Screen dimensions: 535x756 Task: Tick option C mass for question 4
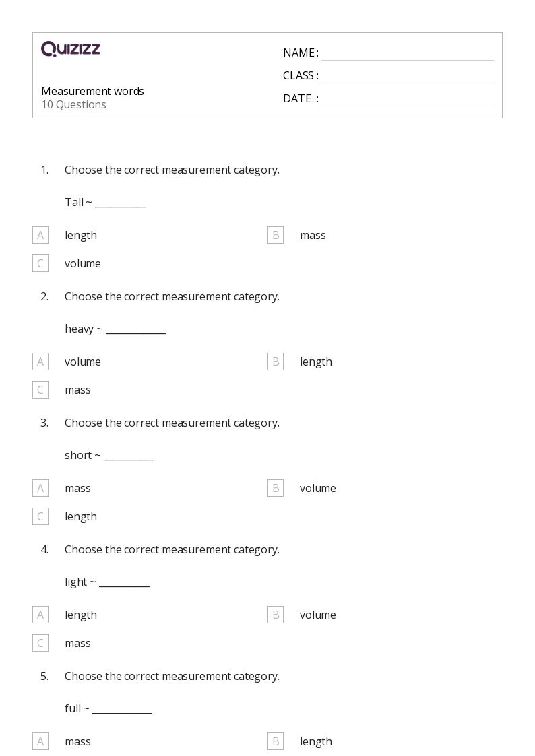pos(40,643)
